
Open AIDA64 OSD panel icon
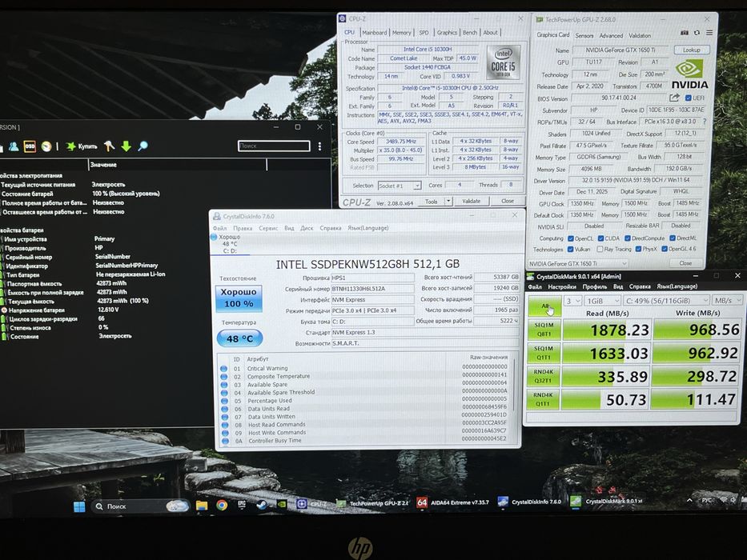[30, 146]
